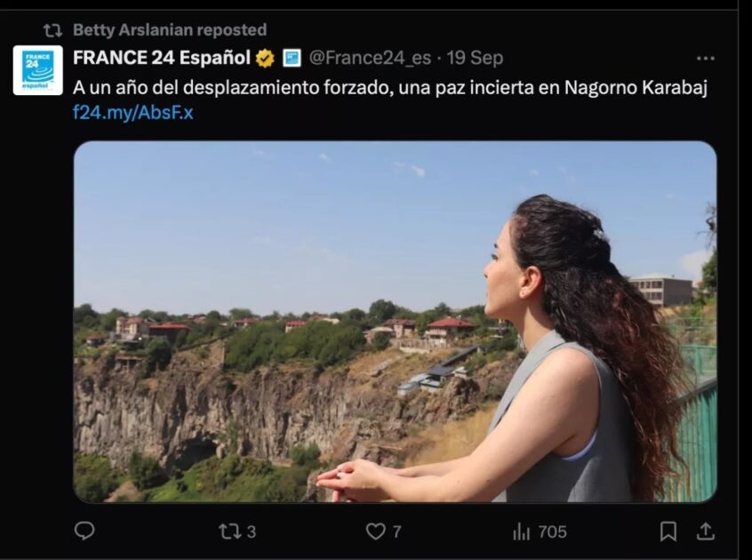
Task: Open the three-dot more options menu
Action: click(x=705, y=59)
